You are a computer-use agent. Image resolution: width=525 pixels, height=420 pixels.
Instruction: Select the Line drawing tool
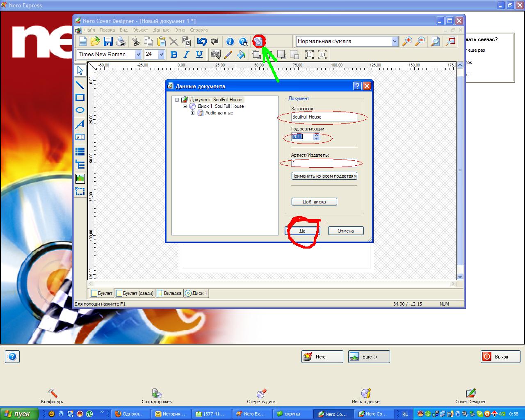point(80,84)
